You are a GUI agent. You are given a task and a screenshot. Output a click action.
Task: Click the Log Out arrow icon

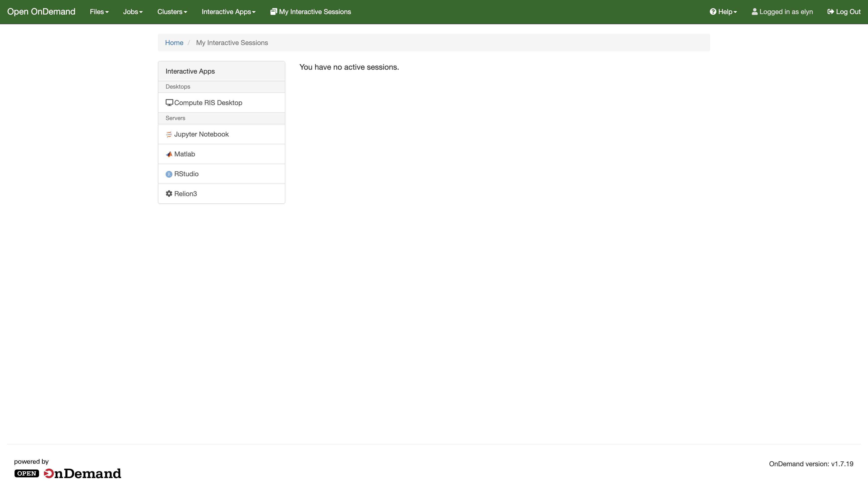click(x=831, y=12)
